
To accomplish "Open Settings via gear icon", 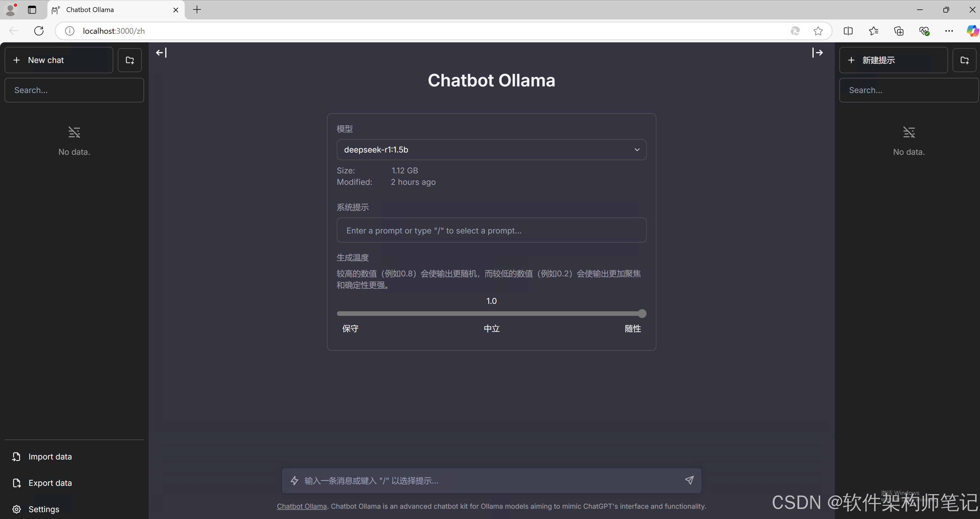I will [17, 509].
